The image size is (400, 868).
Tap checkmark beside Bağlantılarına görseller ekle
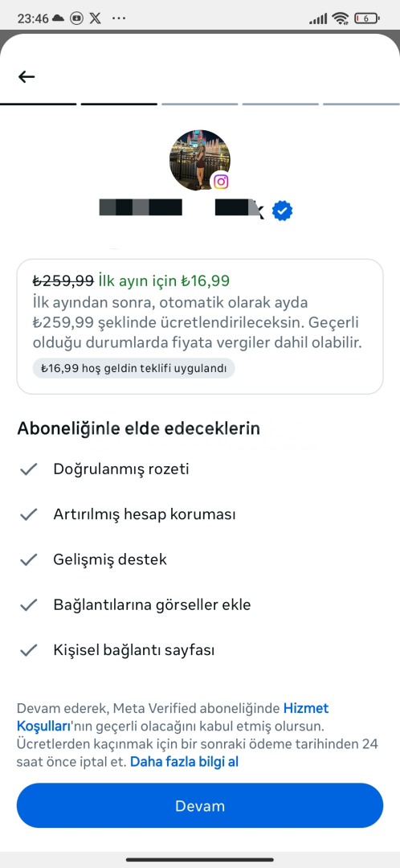point(28,605)
